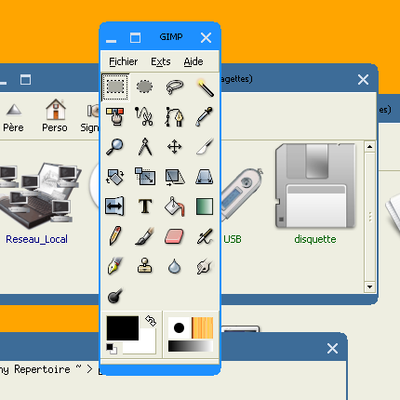The width and height of the screenshot is (400, 400).
Task: Select the Measure compass tool
Action: (x=145, y=147)
